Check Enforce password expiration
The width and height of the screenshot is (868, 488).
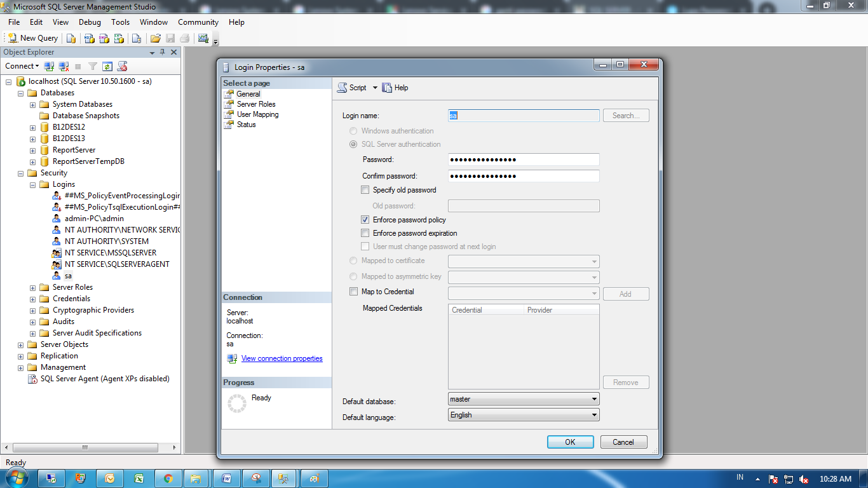(365, 233)
